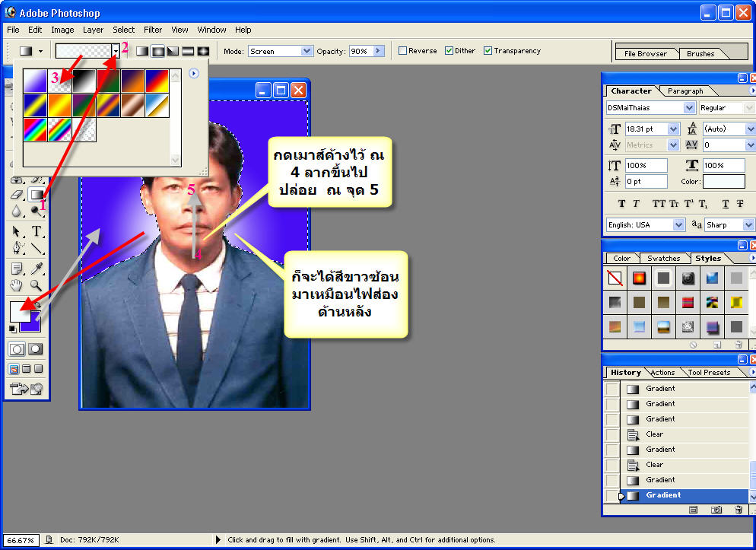
Task: Uncheck the Dither checkbox
Action: [x=449, y=51]
